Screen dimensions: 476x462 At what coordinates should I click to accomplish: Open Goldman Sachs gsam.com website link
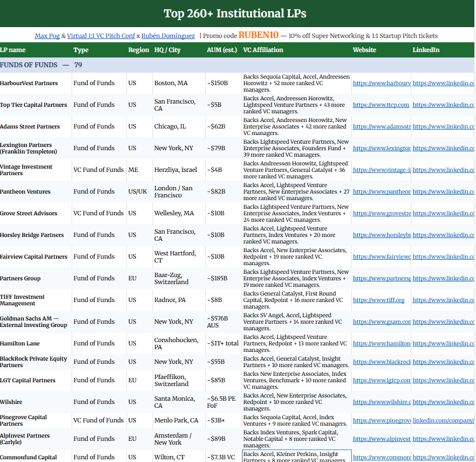tap(382, 322)
